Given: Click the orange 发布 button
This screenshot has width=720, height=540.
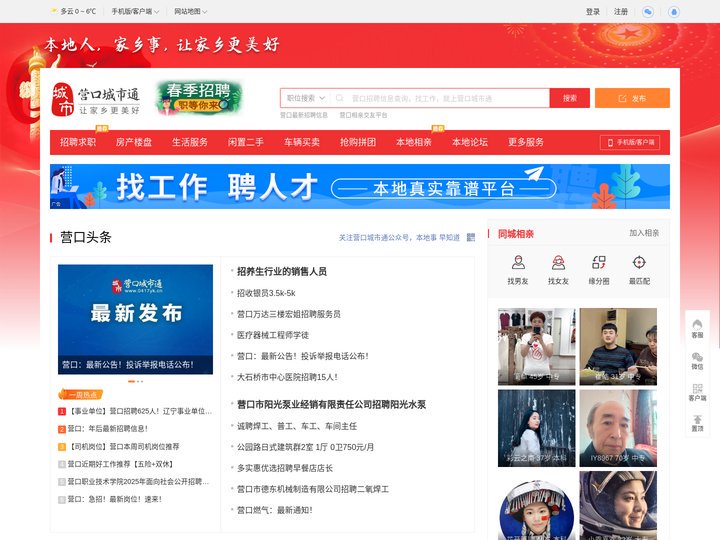Looking at the screenshot, I should 632,98.
